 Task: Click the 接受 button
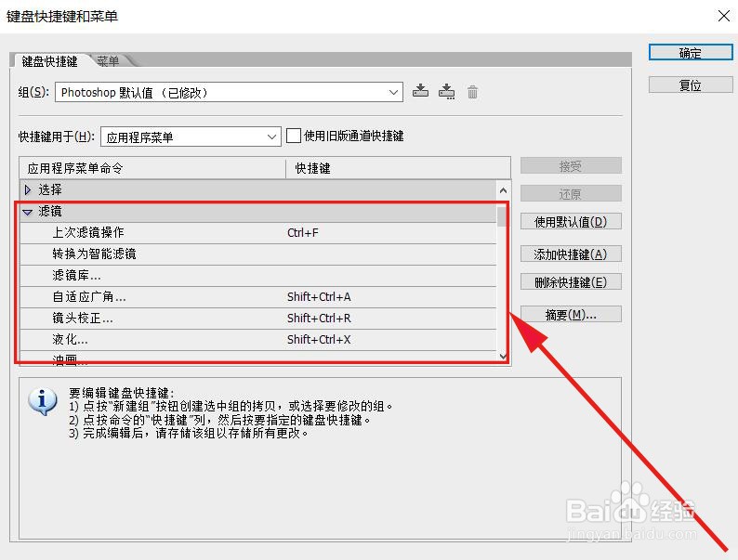[x=571, y=165]
